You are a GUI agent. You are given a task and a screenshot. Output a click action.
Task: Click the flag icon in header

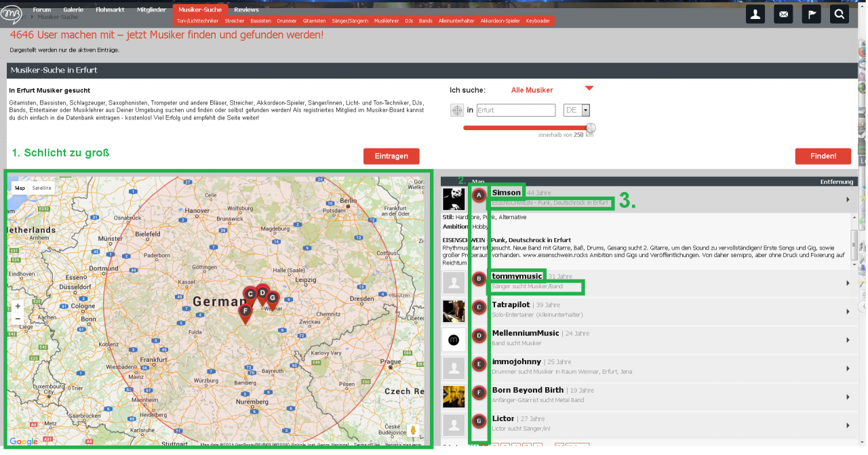click(812, 14)
